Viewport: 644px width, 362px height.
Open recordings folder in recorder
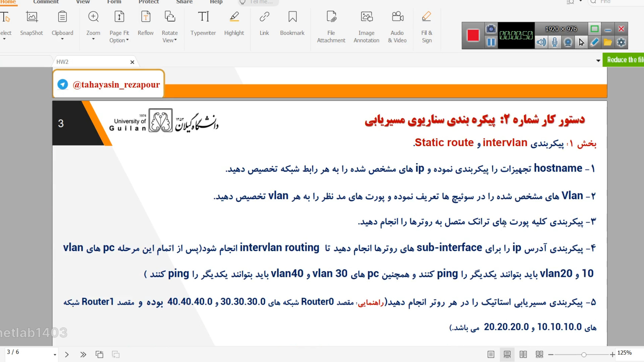click(608, 42)
